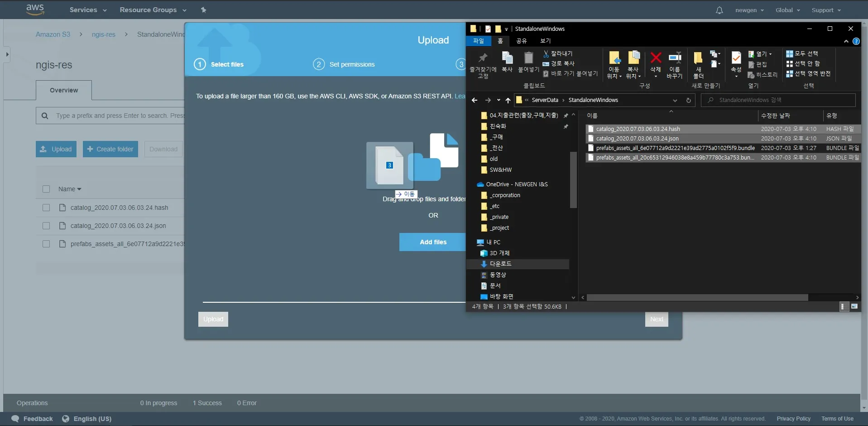Screen dimensions: 868x426
Task: Open History (히스토리) in the ribbon
Action: [762, 75]
